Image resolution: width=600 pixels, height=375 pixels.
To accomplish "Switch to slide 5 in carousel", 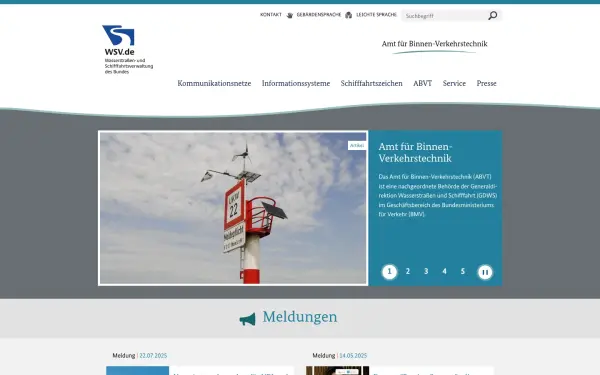I will [463, 271].
